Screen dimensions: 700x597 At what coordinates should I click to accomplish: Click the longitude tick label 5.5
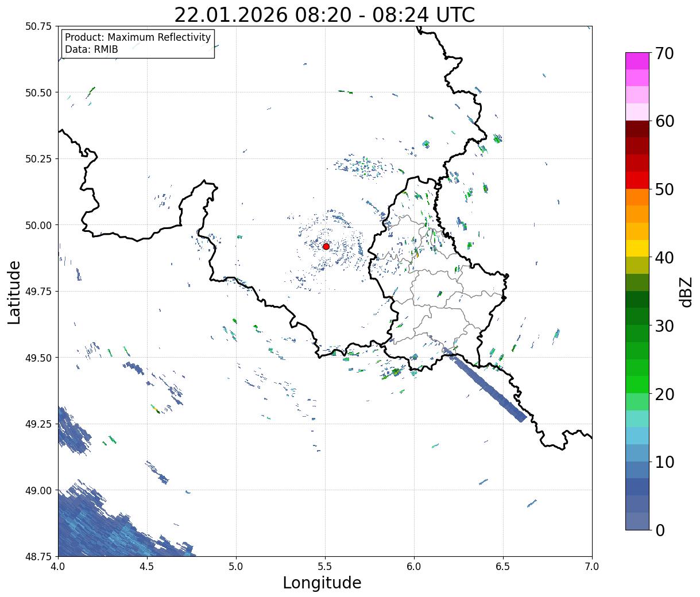click(325, 567)
